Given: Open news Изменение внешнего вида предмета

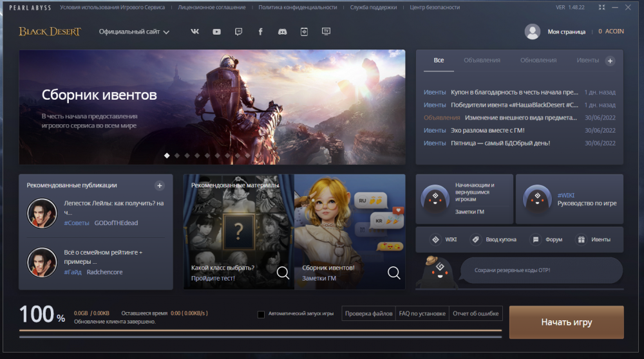Looking at the screenshot, I should point(520,118).
